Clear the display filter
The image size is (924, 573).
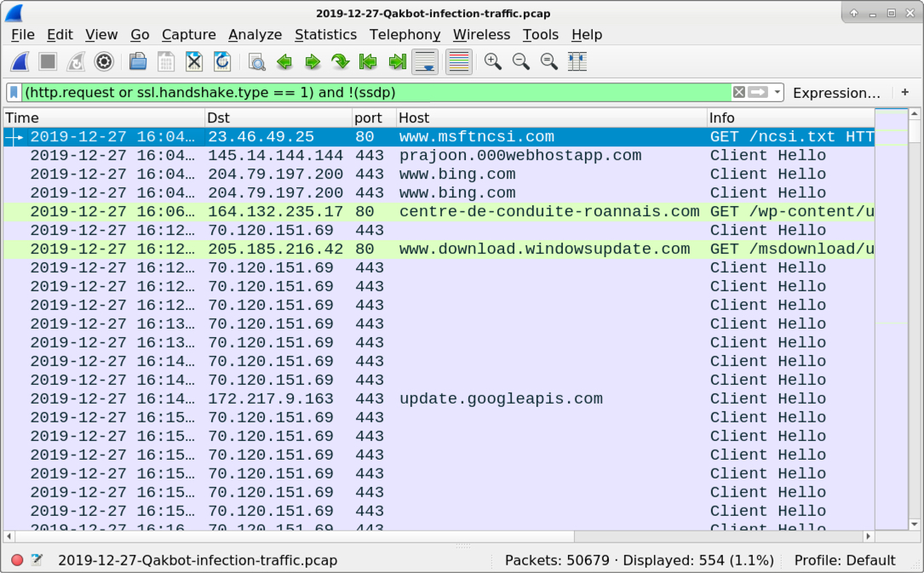pyautogui.click(x=739, y=92)
